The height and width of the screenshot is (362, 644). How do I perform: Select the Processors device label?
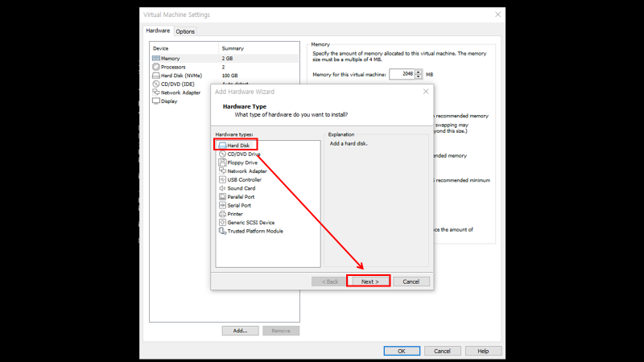click(173, 67)
